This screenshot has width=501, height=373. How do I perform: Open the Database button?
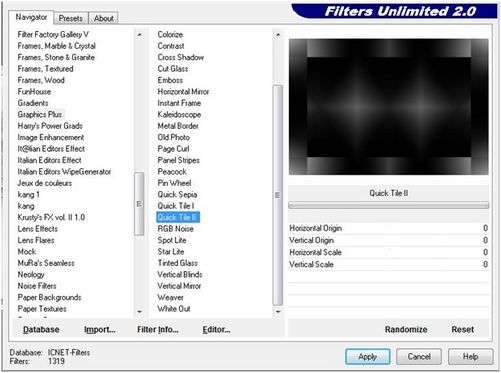[x=41, y=329]
